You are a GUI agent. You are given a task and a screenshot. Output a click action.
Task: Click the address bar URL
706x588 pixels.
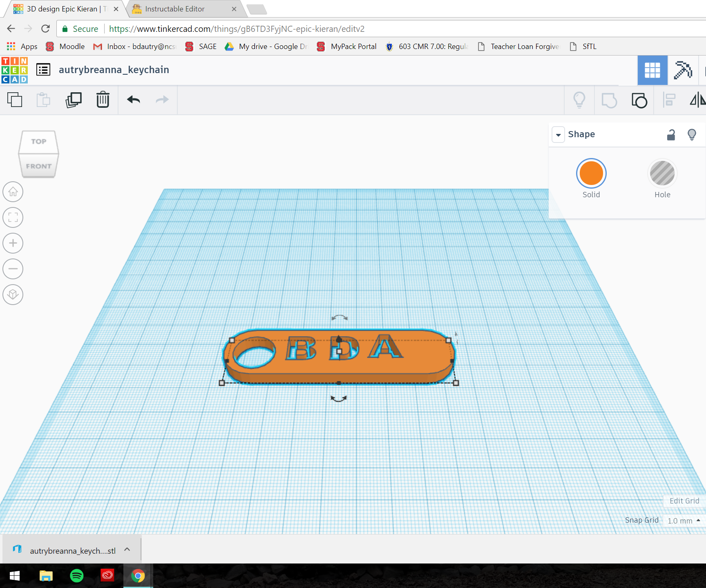[x=237, y=29]
